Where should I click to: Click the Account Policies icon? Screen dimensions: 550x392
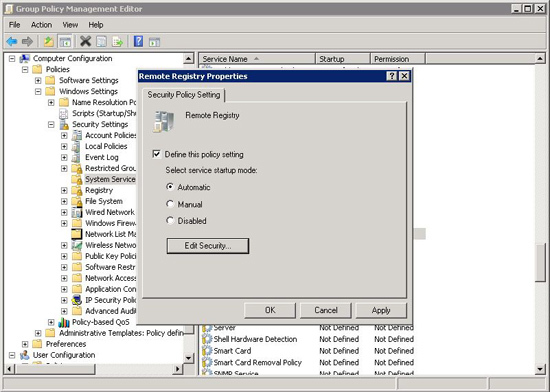[77, 135]
